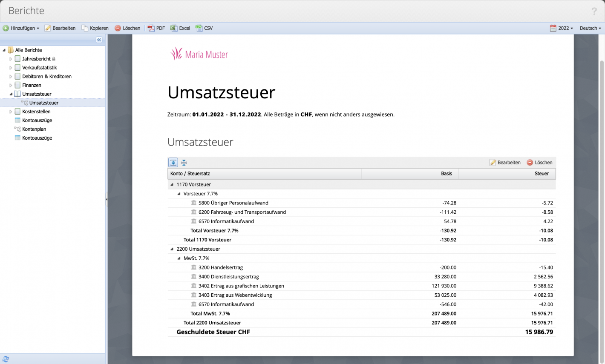This screenshot has width=605, height=364.
Task: Collapse the sidebar using the double-arrow button
Action: (x=99, y=40)
